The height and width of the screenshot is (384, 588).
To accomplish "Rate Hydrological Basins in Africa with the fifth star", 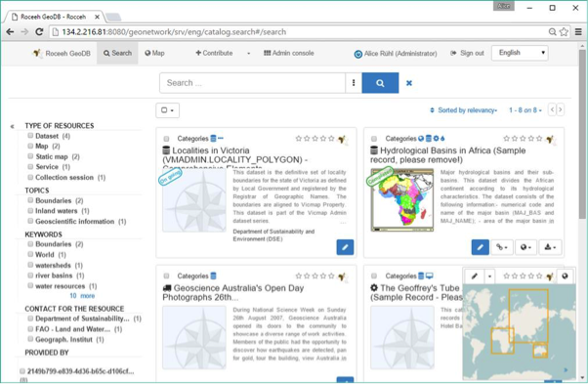I will (539, 139).
